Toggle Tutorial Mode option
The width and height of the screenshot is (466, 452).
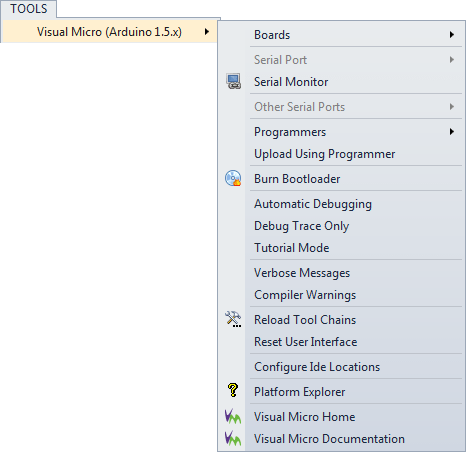coord(341,248)
